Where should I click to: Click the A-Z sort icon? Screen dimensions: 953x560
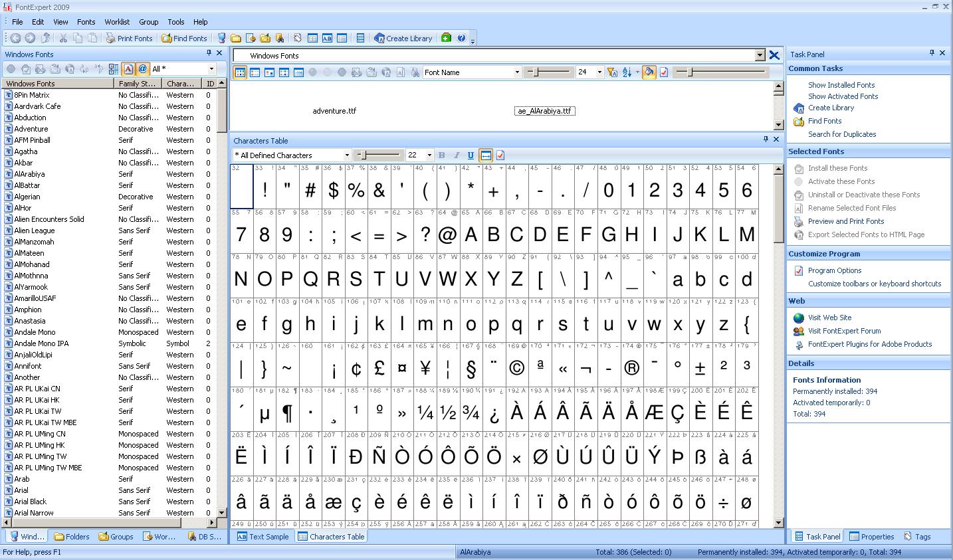click(627, 72)
